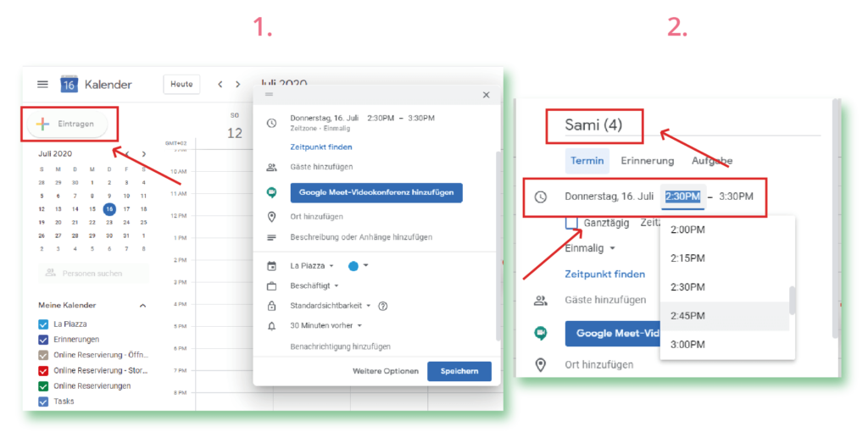This screenshot has width=868, height=432.
Task: Click the location pin icon in panel 2
Action: point(540,364)
